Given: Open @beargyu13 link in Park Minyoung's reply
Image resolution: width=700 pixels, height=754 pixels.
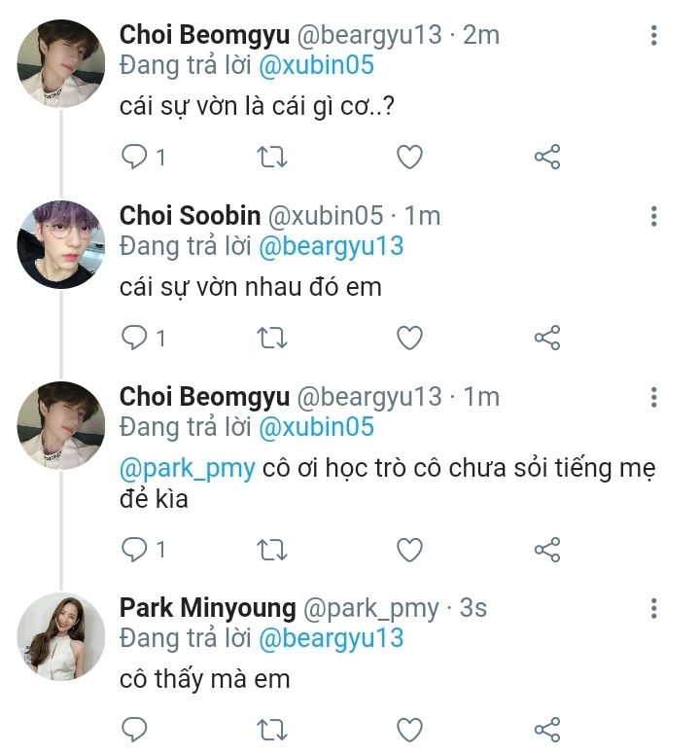Looking at the screenshot, I should pyautogui.click(x=330, y=639).
